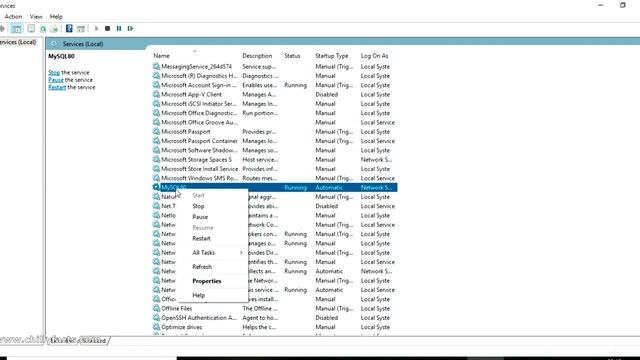
Task: Minimize the Services window
Action: pyautogui.click(x=600, y=5)
